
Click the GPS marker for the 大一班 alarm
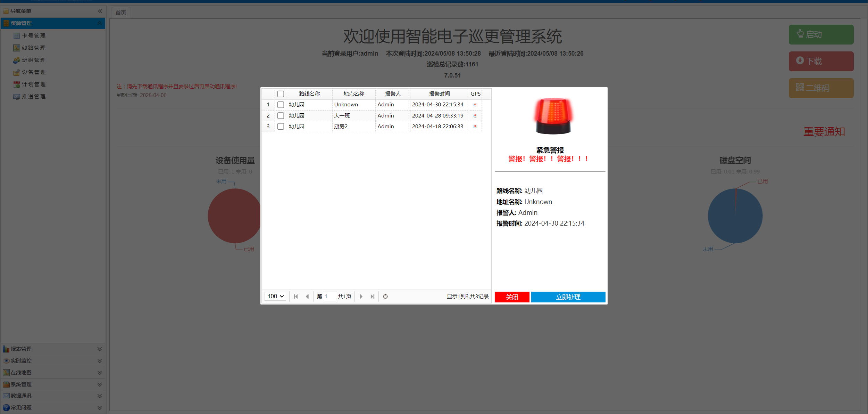click(x=475, y=116)
